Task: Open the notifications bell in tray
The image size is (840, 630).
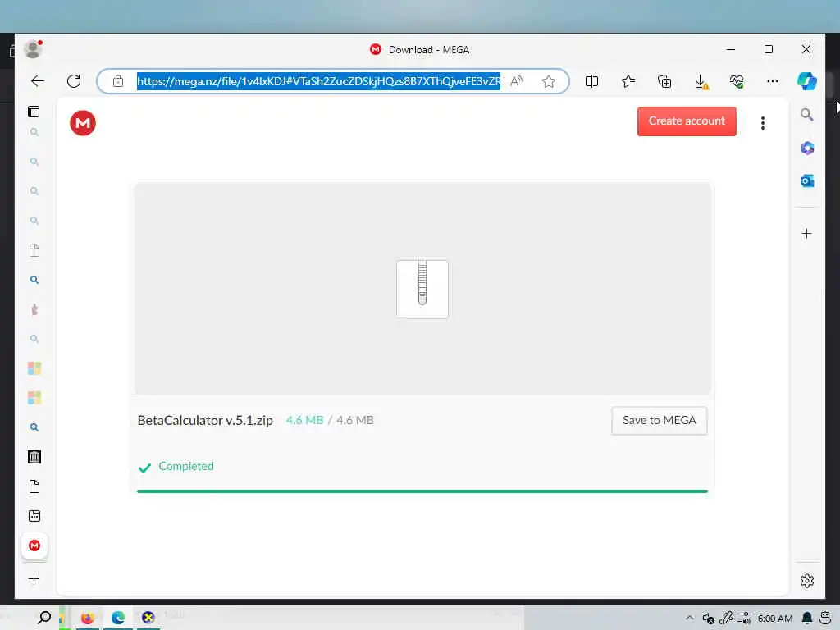Action: tap(807, 619)
